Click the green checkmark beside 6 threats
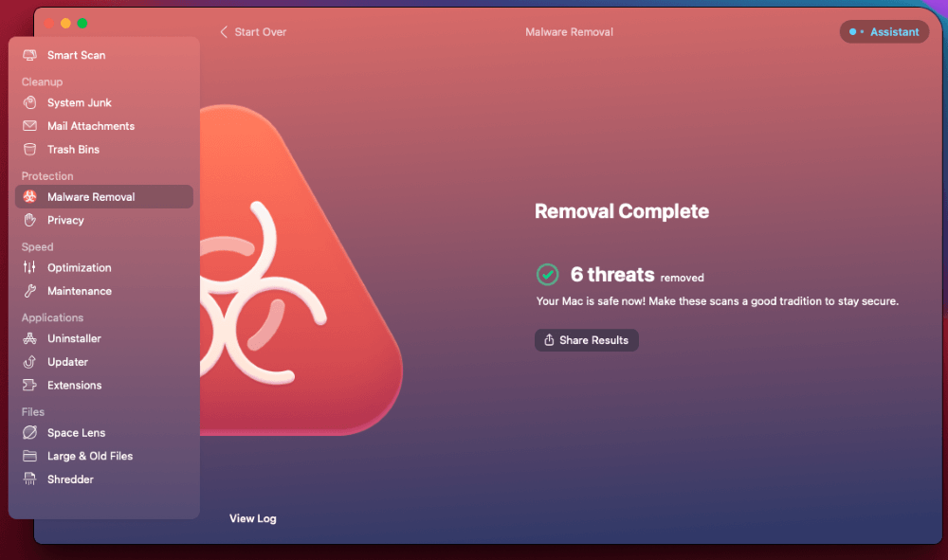948x560 pixels. (x=548, y=274)
